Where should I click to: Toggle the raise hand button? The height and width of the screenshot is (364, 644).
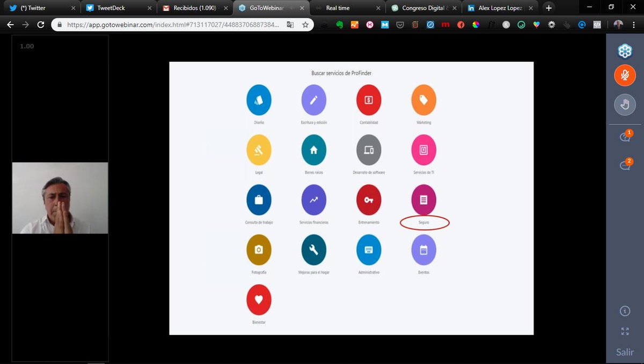(x=625, y=104)
